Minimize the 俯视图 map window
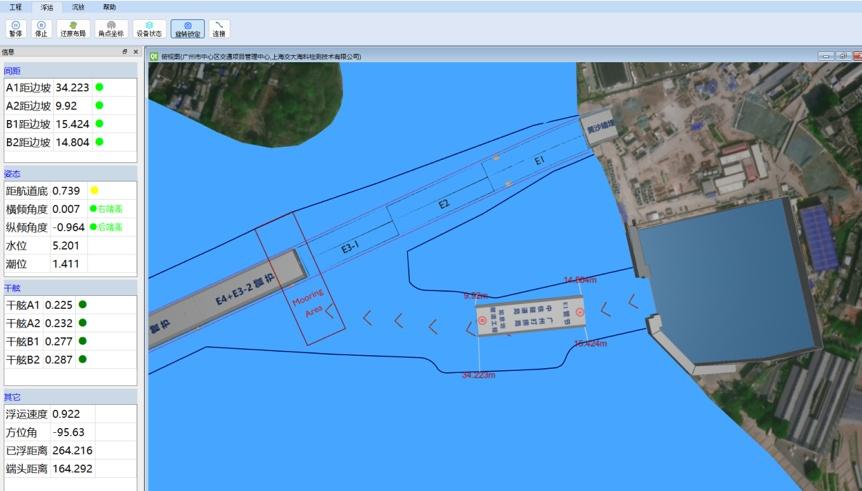862x491 pixels. point(825,56)
